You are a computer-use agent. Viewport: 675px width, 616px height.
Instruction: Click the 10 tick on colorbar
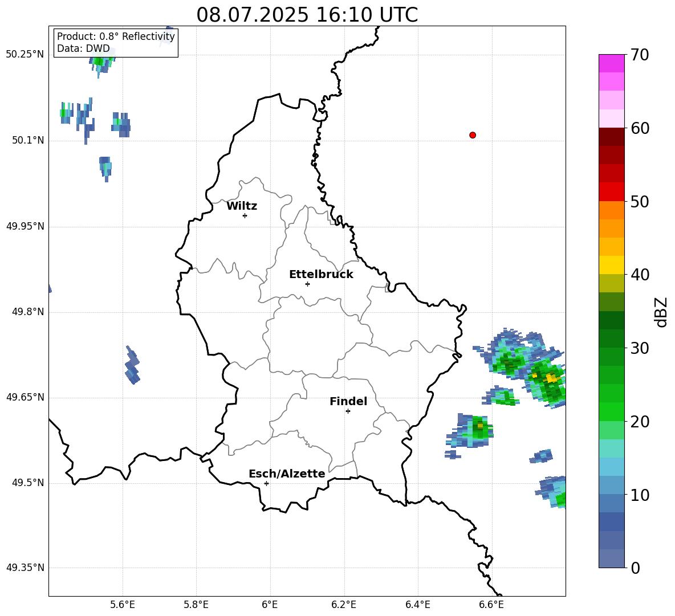(x=640, y=495)
